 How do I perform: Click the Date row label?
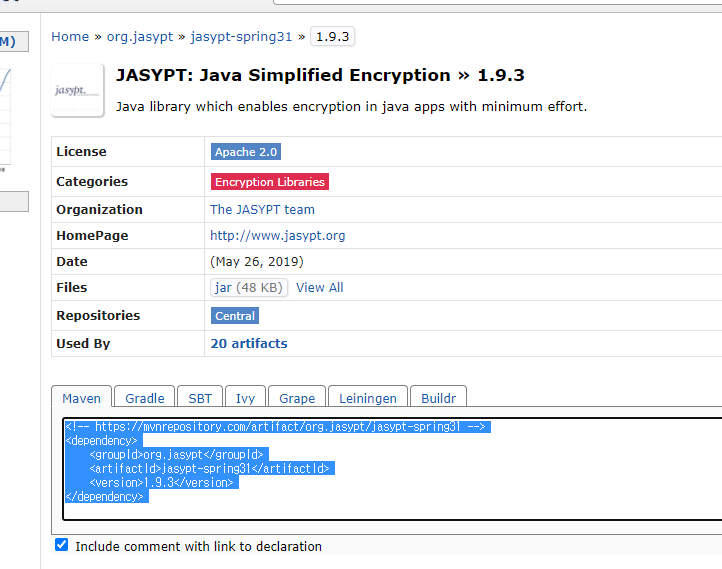(x=72, y=261)
